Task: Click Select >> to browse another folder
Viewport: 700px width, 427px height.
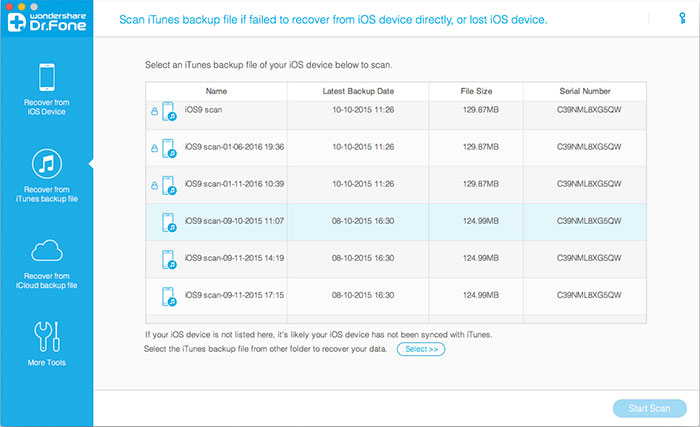Action: click(421, 349)
